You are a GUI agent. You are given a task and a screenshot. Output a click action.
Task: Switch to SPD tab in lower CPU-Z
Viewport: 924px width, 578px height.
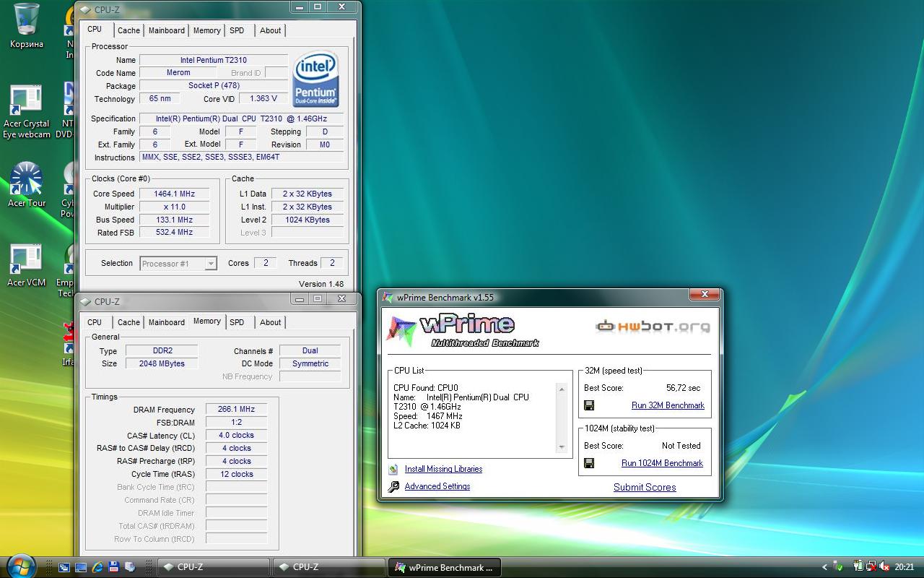click(x=237, y=322)
